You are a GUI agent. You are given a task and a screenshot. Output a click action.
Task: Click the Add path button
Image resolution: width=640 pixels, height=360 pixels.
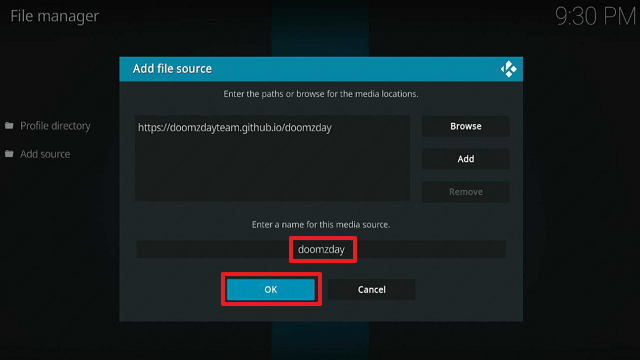(x=465, y=159)
